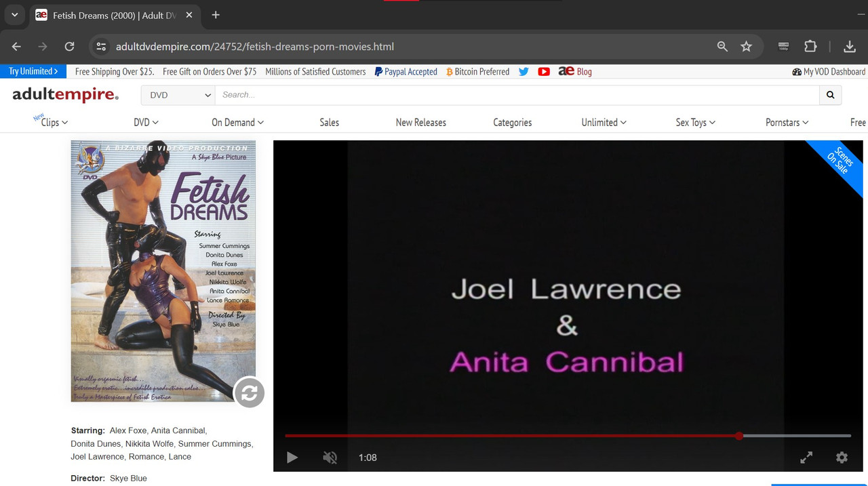The width and height of the screenshot is (868, 486).
Task: Click Free Gift on Orders Over $75
Action: click(x=210, y=71)
